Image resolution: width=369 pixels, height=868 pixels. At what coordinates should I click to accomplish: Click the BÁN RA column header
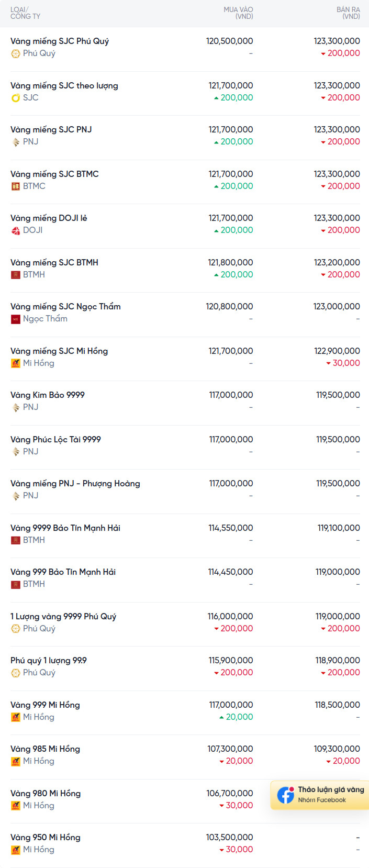pos(348,13)
